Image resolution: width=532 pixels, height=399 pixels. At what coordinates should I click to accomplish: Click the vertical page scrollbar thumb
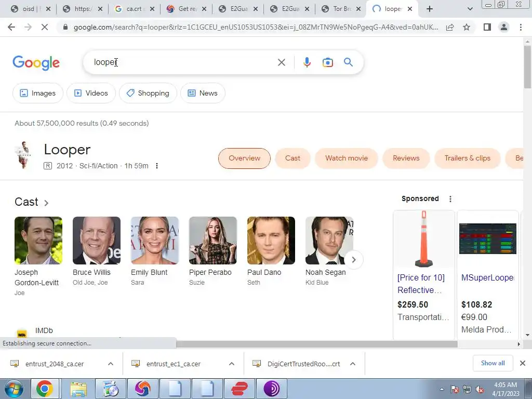(527, 67)
